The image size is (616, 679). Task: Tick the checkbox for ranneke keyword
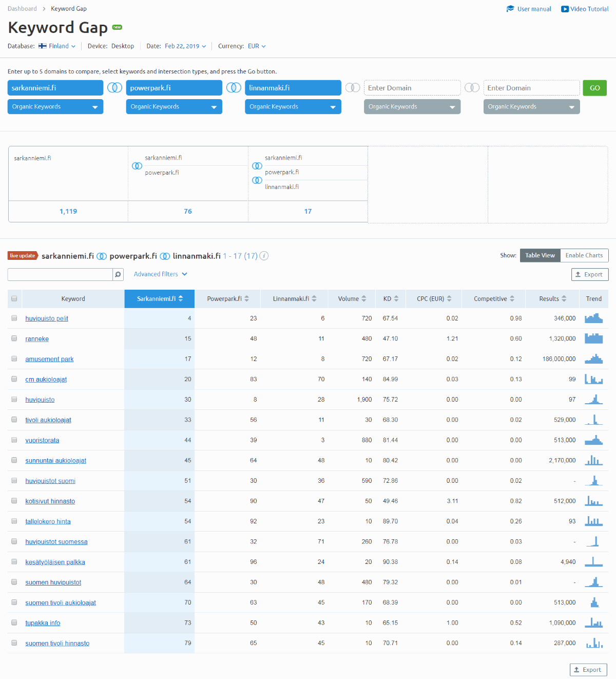pos(14,338)
